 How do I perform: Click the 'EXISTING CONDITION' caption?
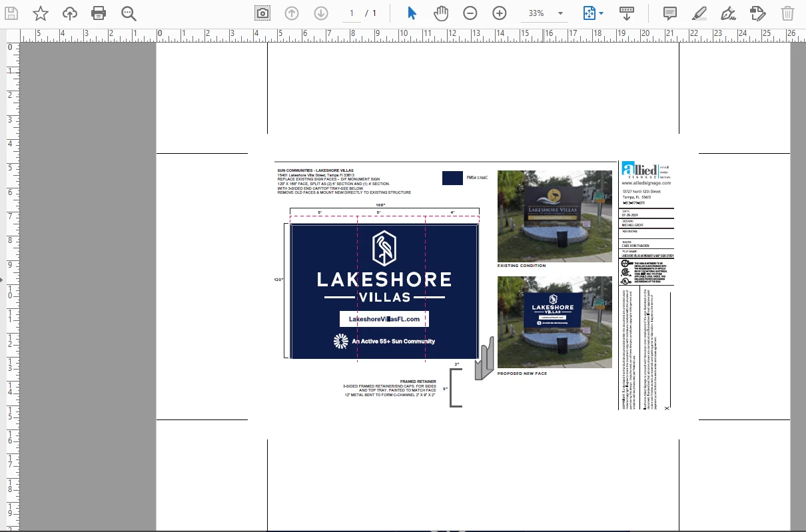[522, 266]
